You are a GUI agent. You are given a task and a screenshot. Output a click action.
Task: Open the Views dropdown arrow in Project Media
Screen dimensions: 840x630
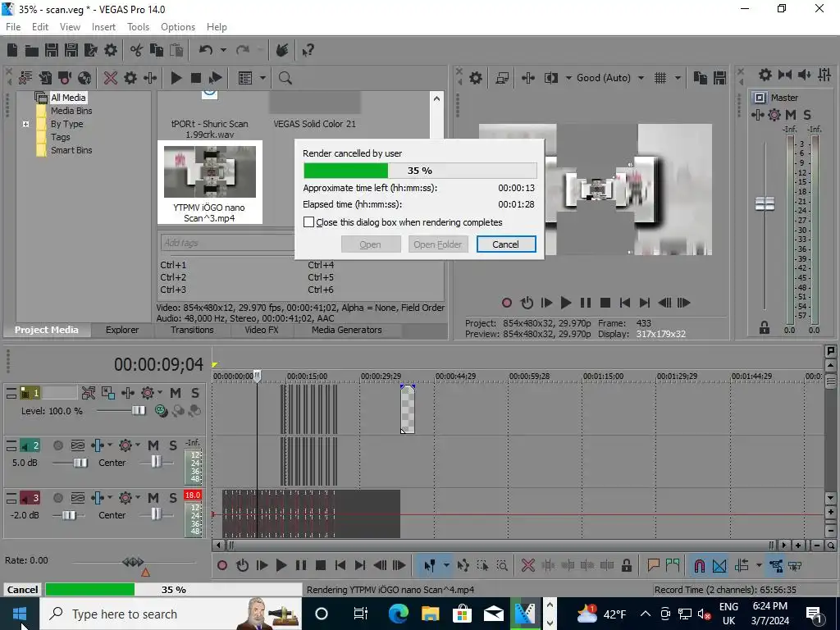262,78
